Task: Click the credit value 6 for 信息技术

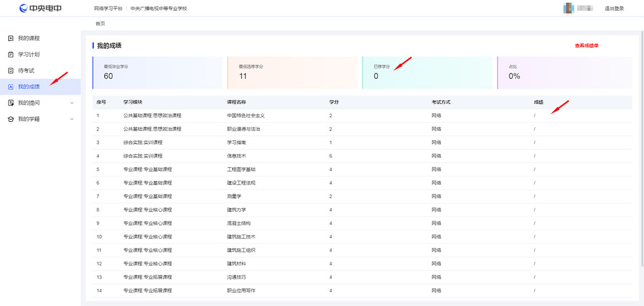Action: (331, 156)
